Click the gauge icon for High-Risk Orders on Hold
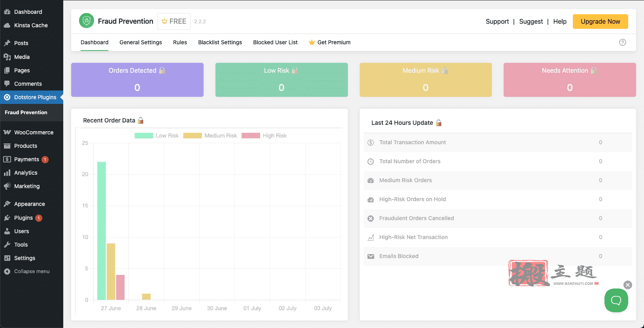This screenshot has height=328, width=644. click(370, 200)
